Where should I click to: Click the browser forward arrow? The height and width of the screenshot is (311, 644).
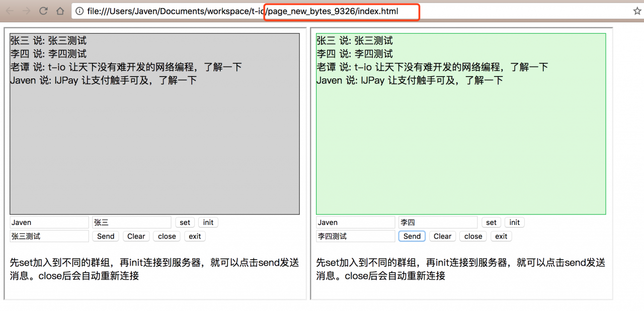point(26,11)
